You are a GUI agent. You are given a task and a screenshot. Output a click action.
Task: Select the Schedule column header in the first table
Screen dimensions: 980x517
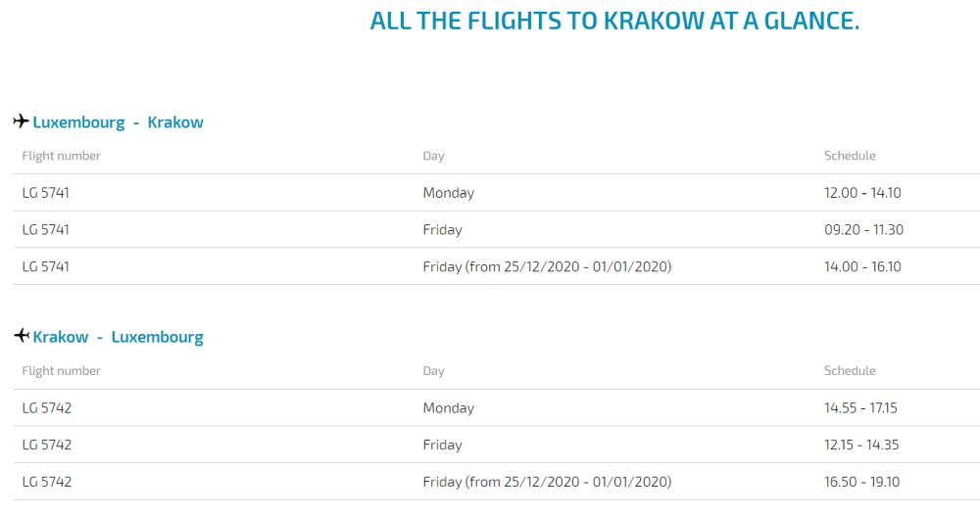pyautogui.click(x=850, y=156)
